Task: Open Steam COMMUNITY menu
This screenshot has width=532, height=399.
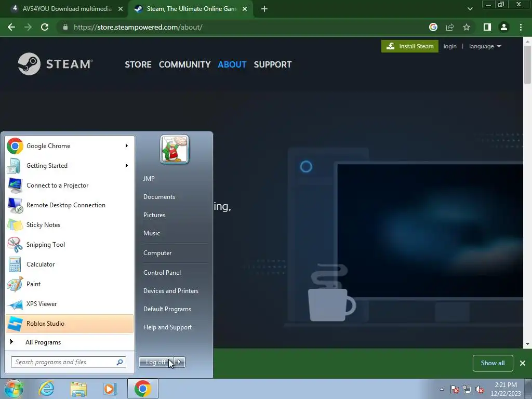Action: 184,64
